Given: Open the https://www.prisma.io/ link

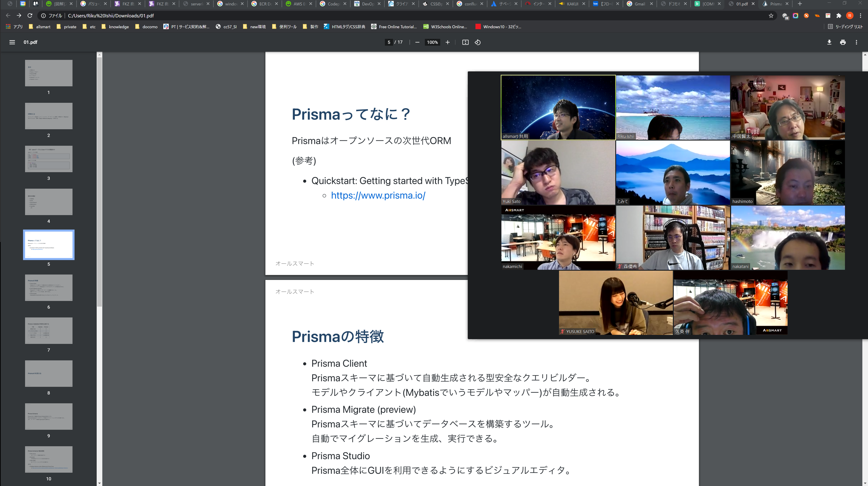Looking at the screenshot, I should pos(378,195).
